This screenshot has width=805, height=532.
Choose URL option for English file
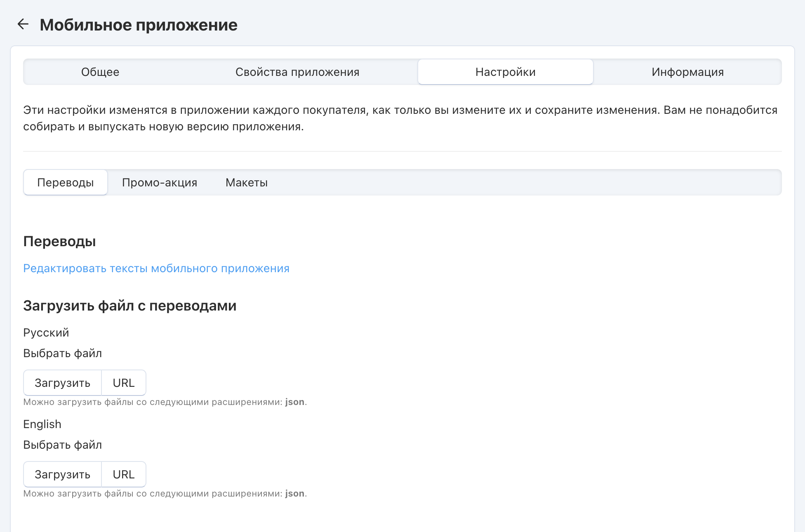tap(124, 475)
